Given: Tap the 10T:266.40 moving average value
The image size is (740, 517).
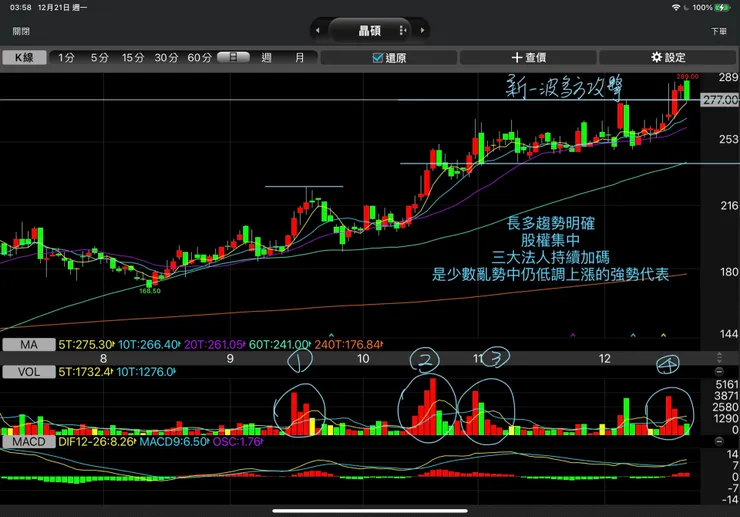Looking at the screenshot, I should point(149,345).
